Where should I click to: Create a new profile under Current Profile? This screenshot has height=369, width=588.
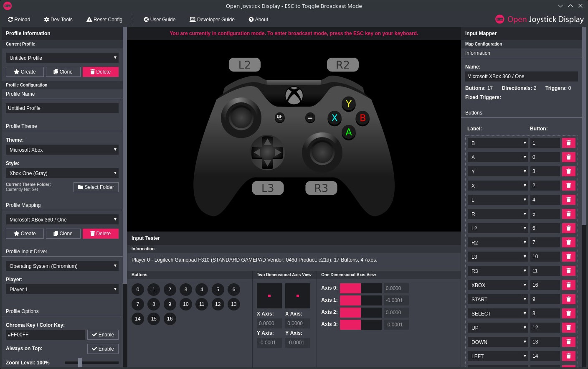25,72
